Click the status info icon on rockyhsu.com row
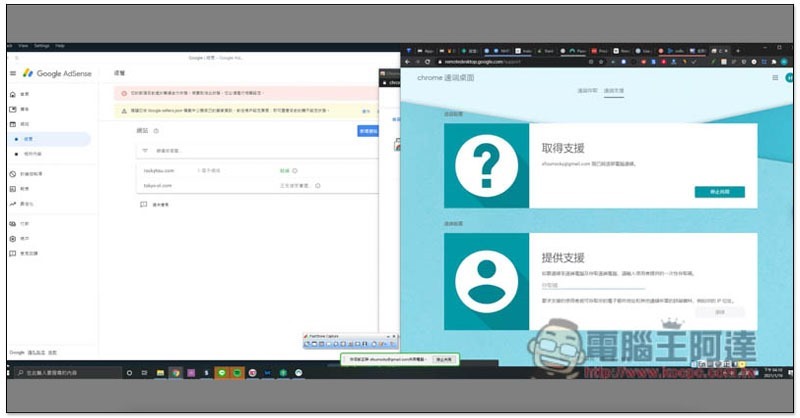The height and width of the screenshot is (418, 800). click(x=295, y=171)
